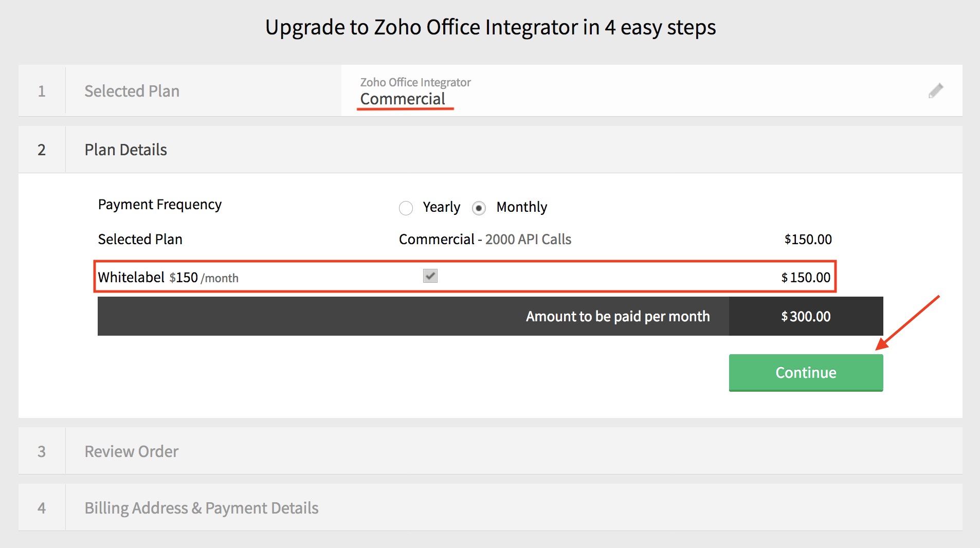Click step number 4 in the wizard
Screen dimensions: 980x548
point(42,508)
